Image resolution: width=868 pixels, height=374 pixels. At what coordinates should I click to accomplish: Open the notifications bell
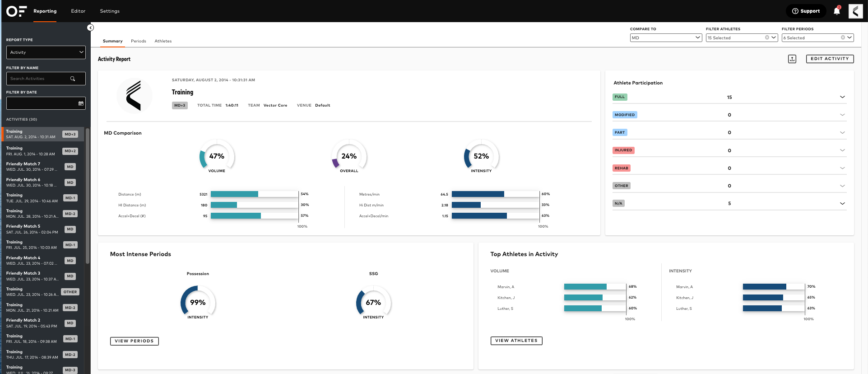coord(836,11)
